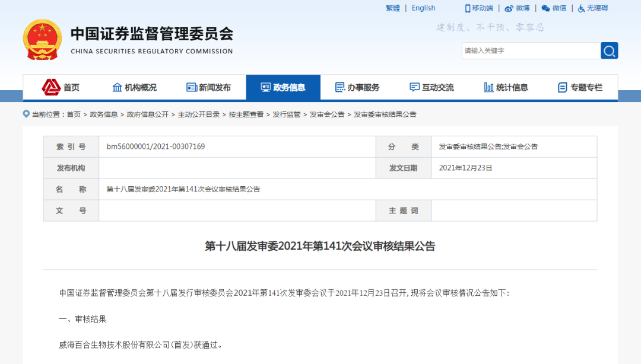Viewport: 641px width, 364px height.
Task: Open the 新闻发布 navigation tab
Action: tap(208, 87)
